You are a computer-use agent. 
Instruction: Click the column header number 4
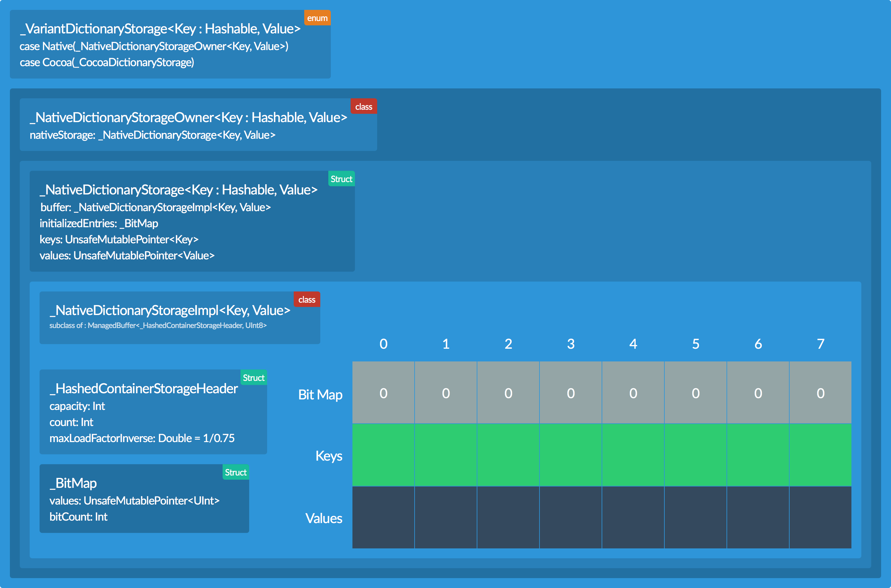[633, 344]
